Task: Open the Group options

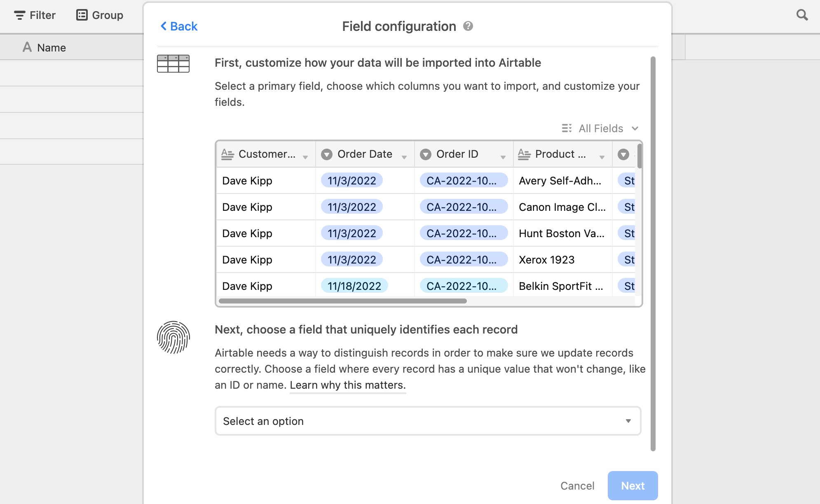Action: [x=100, y=15]
